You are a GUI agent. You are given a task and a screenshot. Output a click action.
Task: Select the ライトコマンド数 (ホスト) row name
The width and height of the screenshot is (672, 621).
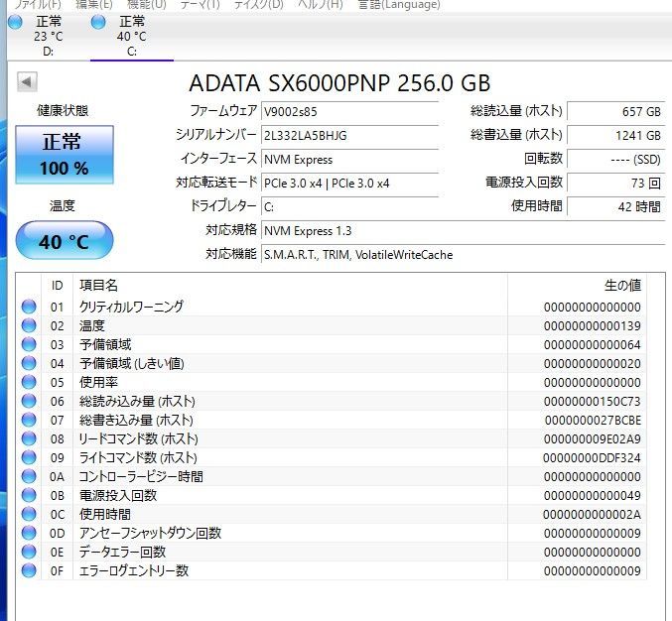coord(138,457)
